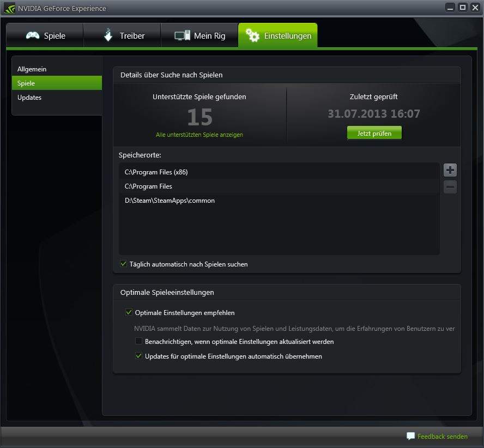484x448 pixels.
Task: Disable Täglich automatisch nach Spielen suchen
Action: tap(123, 264)
